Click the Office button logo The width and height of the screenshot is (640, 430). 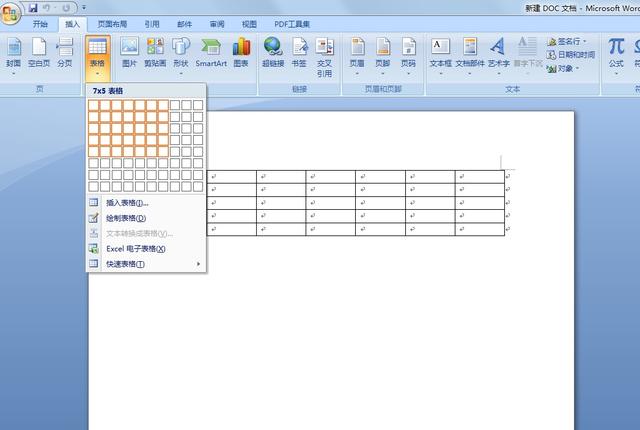[x=10, y=13]
